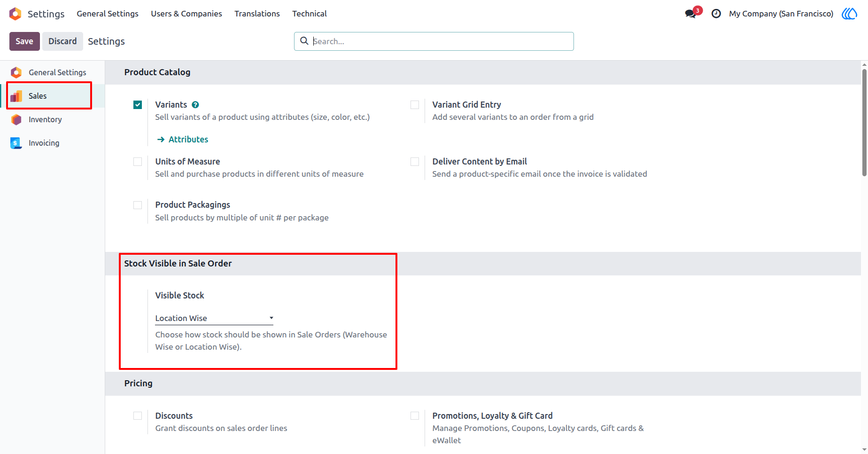
Task: Enable the Discounts checkbox
Action: pyautogui.click(x=138, y=416)
